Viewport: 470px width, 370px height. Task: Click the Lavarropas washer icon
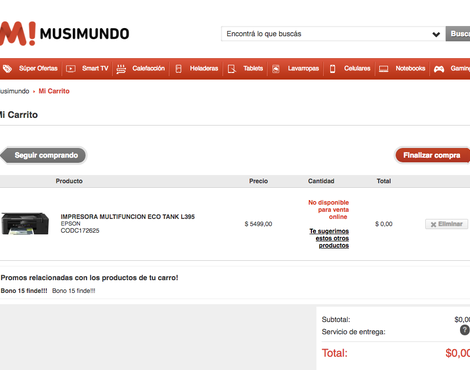pyautogui.click(x=276, y=69)
